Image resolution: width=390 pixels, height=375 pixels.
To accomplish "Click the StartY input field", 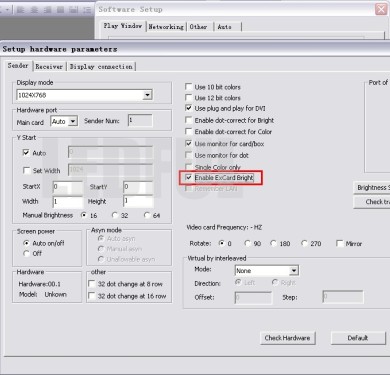I will [x=138, y=187].
